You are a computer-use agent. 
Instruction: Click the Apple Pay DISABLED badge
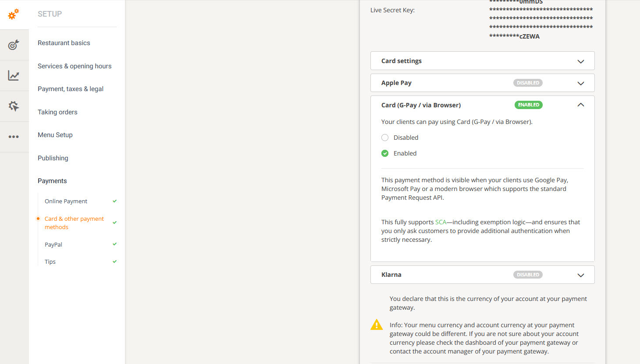tap(528, 83)
